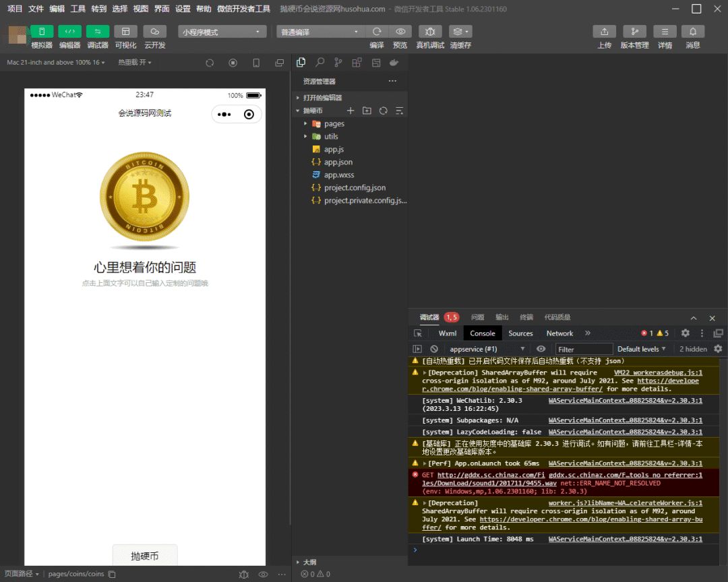Open the explorer more actions ellipsis
728x582 pixels.
pos(393,81)
